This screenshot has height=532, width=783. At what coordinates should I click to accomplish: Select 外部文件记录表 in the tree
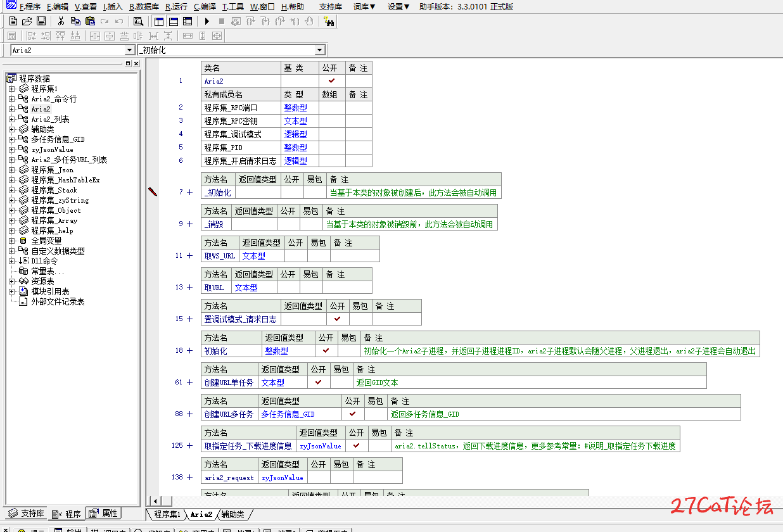click(x=58, y=301)
